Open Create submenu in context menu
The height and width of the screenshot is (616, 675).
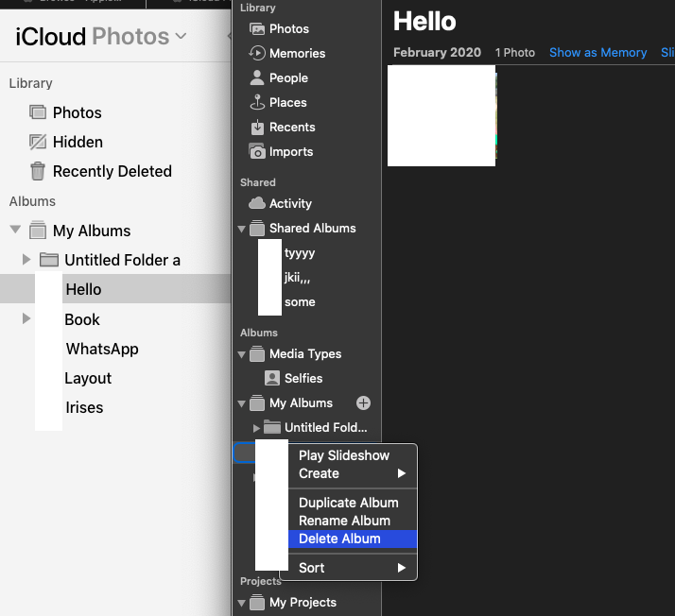click(353, 473)
